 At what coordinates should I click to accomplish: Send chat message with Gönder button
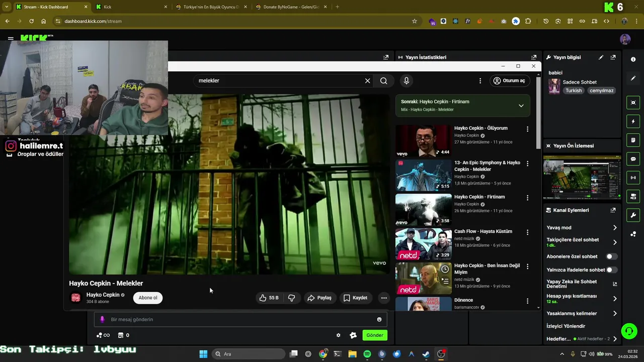[x=374, y=335]
